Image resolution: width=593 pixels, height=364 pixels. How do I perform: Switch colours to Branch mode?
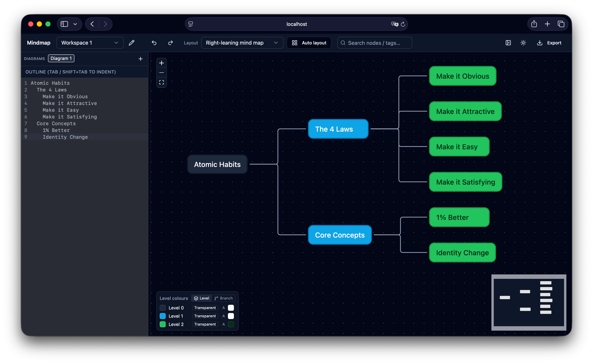(x=224, y=298)
